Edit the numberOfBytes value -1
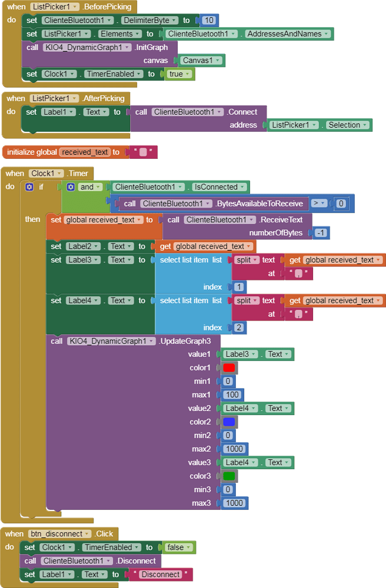 [321, 233]
